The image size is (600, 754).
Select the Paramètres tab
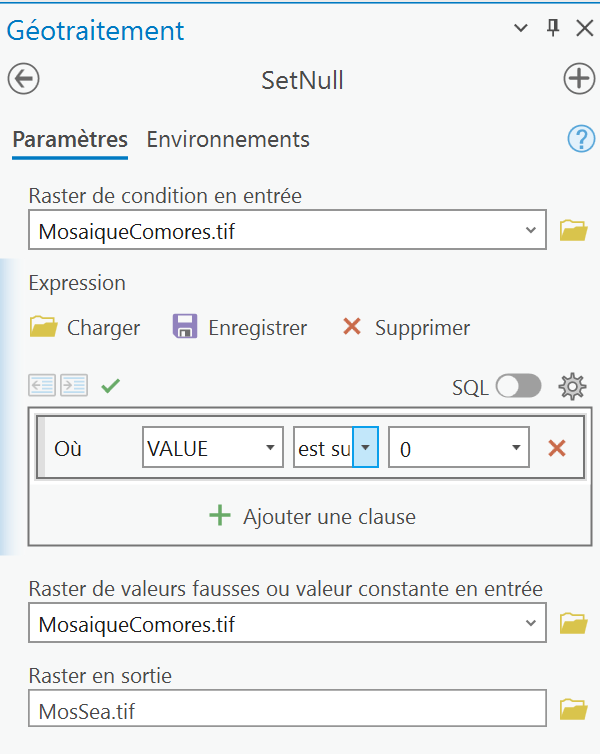click(x=70, y=139)
